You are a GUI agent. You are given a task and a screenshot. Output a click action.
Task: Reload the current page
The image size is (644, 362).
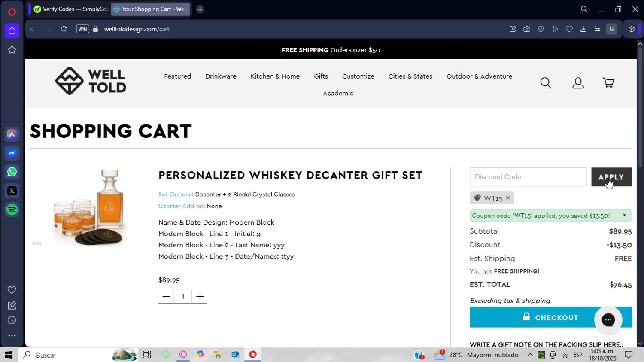coord(64,29)
